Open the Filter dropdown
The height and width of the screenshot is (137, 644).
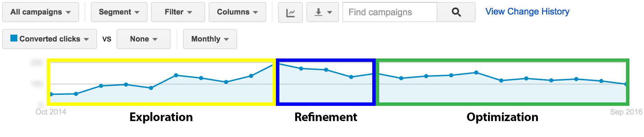coord(178,12)
